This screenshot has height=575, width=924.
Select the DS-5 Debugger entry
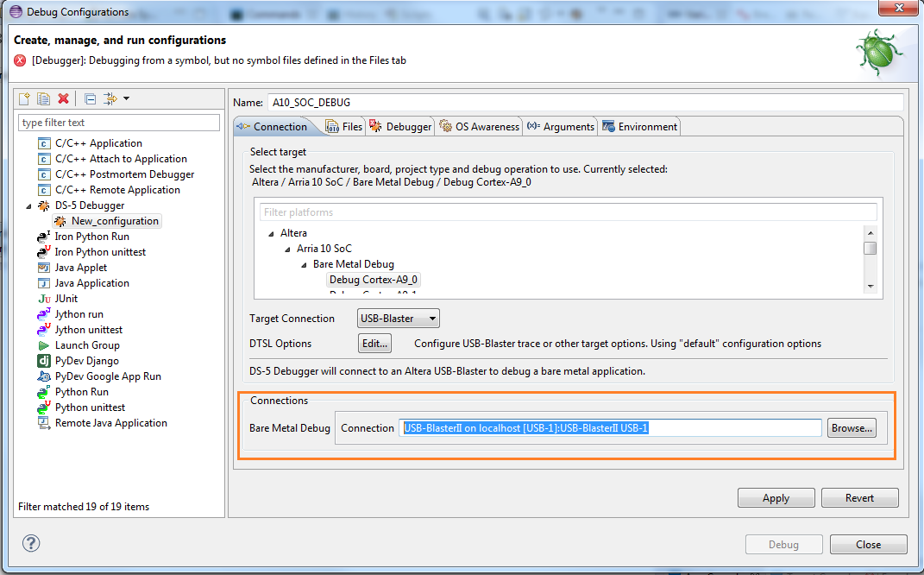click(x=90, y=205)
